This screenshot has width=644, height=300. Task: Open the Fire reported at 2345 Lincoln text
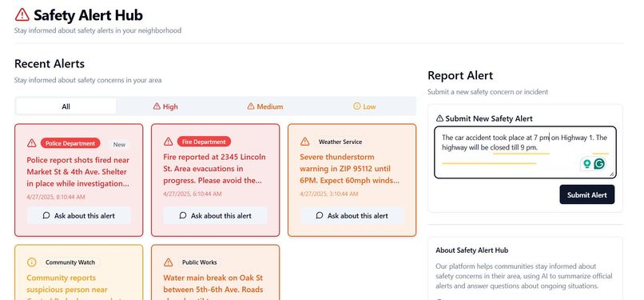coord(214,169)
